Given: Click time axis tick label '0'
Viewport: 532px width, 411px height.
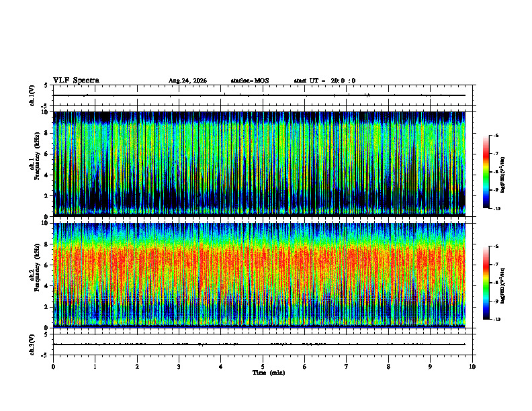Looking at the screenshot, I should pyautogui.click(x=53, y=367).
